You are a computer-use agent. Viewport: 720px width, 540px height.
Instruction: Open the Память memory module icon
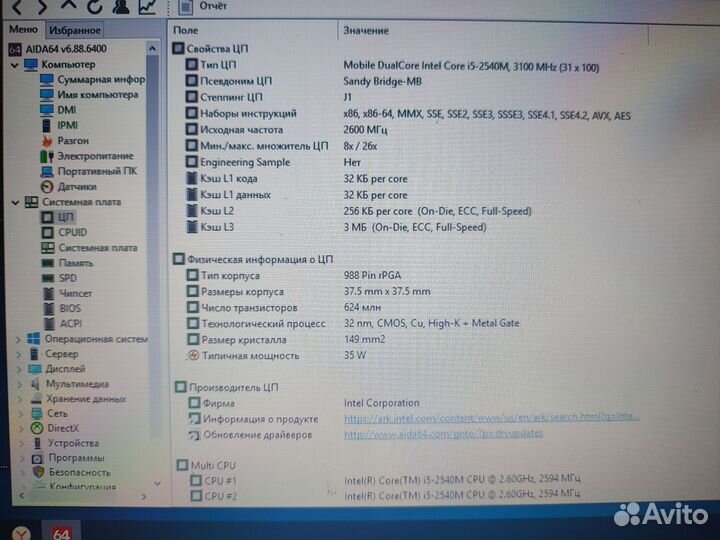48,263
